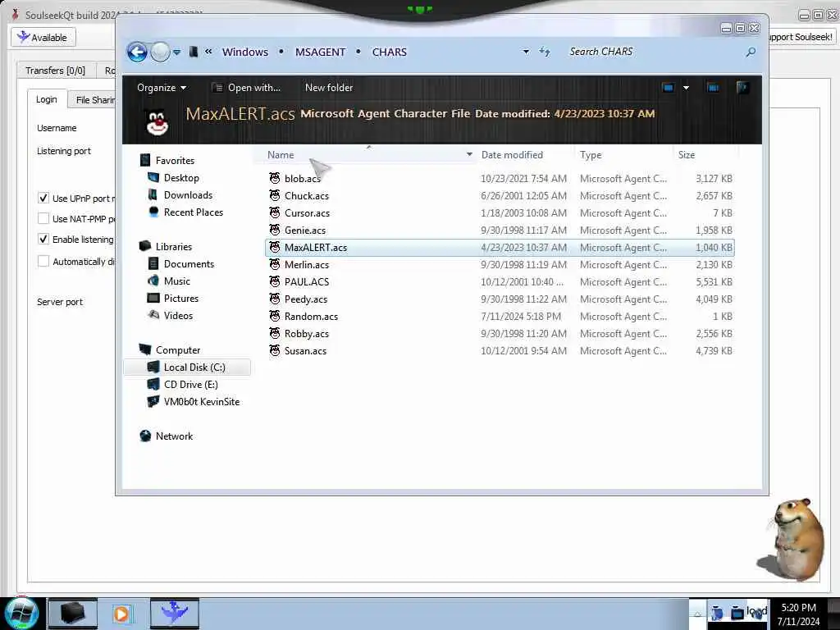Toggle Enable listening checkbox in Soulseek
Viewport: 840px width, 630px height.
[43, 239]
